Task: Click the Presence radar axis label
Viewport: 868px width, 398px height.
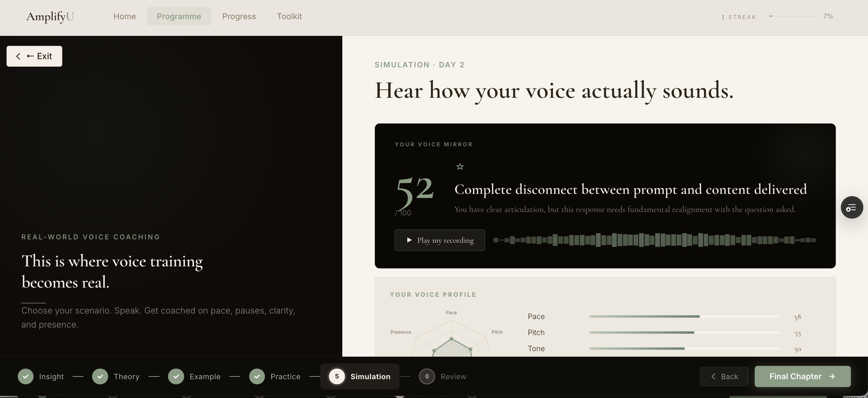Action: (401, 332)
